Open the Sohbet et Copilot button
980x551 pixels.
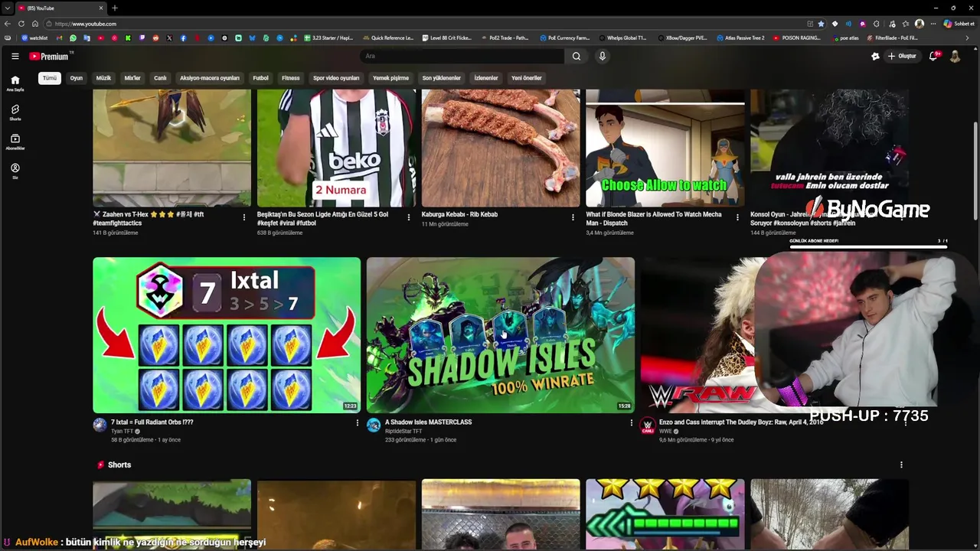click(x=959, y=24)
